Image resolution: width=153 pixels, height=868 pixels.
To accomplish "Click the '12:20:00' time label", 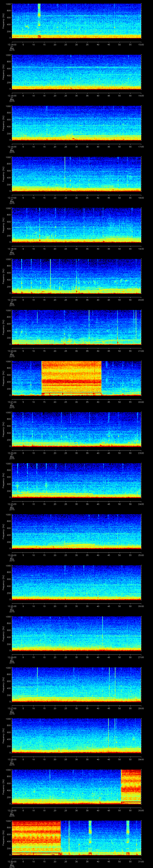I will coord(12,351).
